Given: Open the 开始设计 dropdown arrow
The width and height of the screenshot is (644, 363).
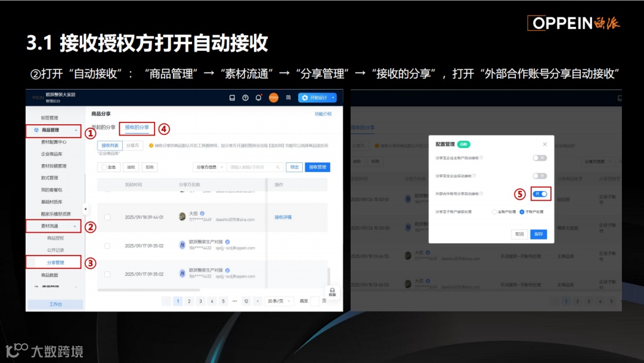Looking at the screenshot, I should (x=333, y=98).
